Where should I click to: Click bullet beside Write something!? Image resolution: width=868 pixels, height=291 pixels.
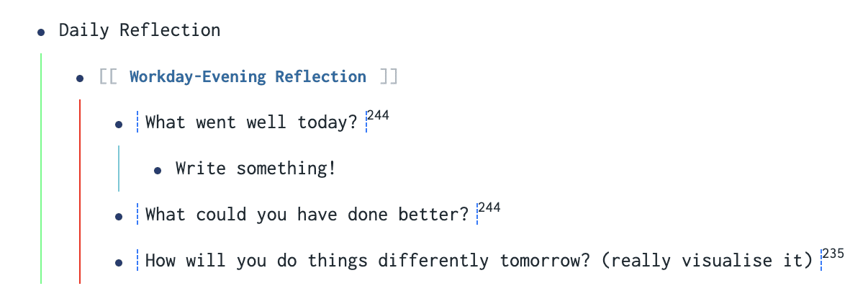click(x=158, y=170)
